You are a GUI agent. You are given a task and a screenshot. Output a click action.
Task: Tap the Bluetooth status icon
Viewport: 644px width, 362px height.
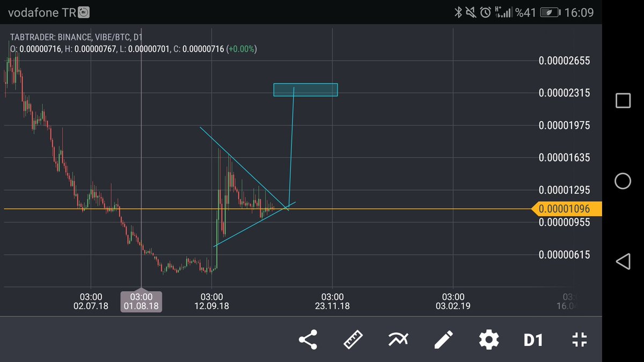pyautogui.click(x=459, y=12)
